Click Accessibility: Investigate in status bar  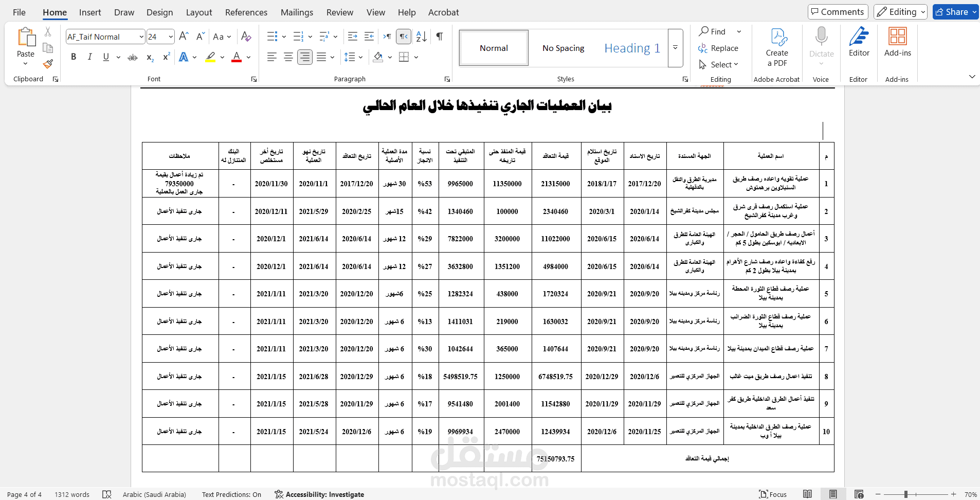click(319, 494)
